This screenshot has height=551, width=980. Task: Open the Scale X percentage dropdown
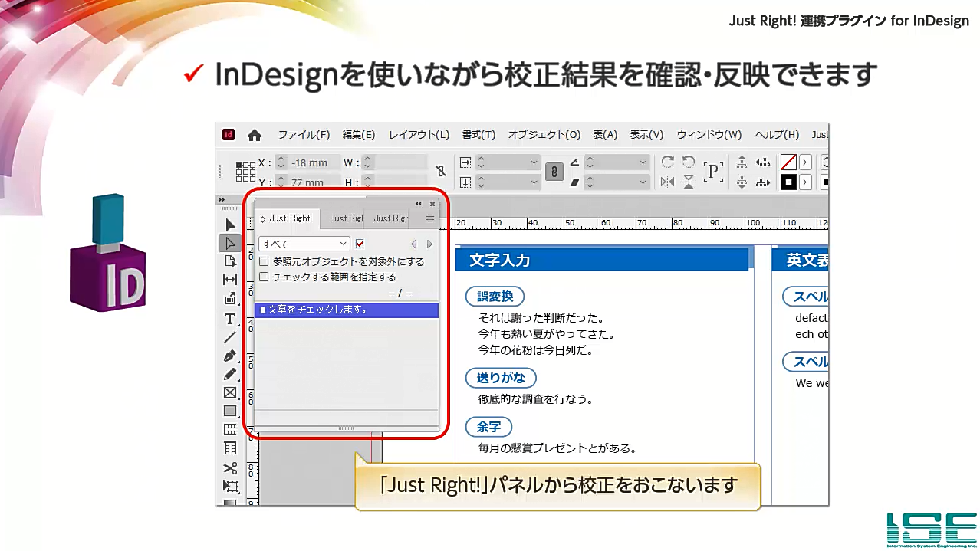tap(534, 162)
